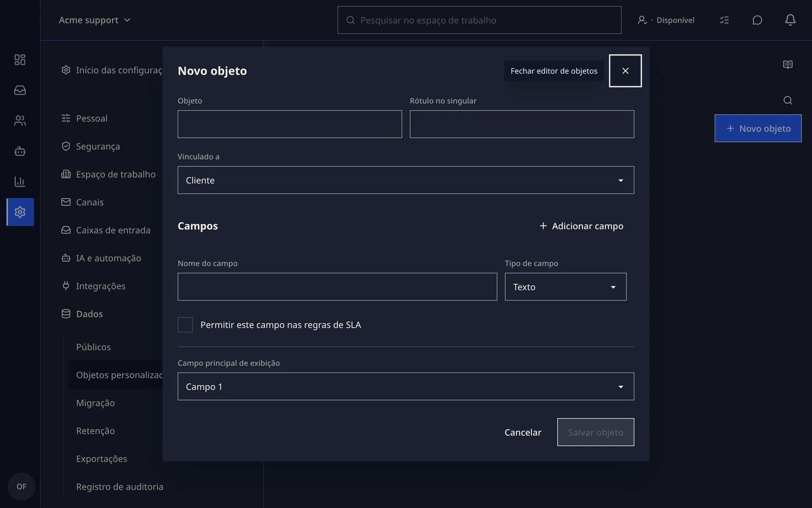
Task: Open the Tipo de campo dropdown
Action: click(566, 287)
